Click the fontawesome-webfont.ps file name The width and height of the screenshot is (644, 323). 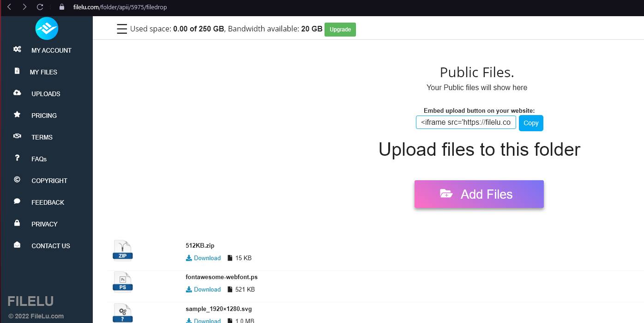pos(222,277)
